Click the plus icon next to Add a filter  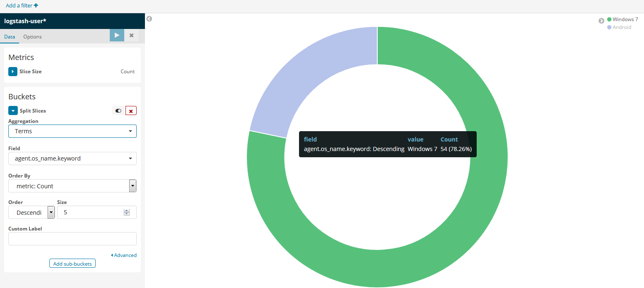tap(36, 6)
